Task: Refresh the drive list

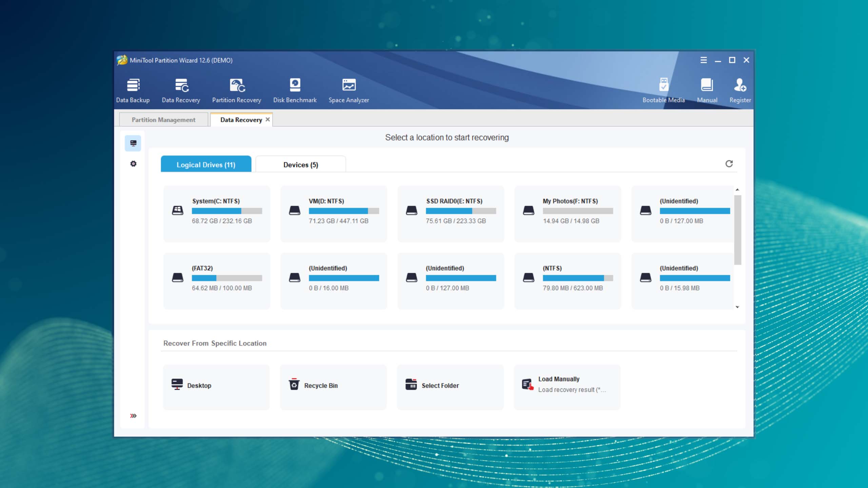Action: pyautogui.click(x=729, y=164)
